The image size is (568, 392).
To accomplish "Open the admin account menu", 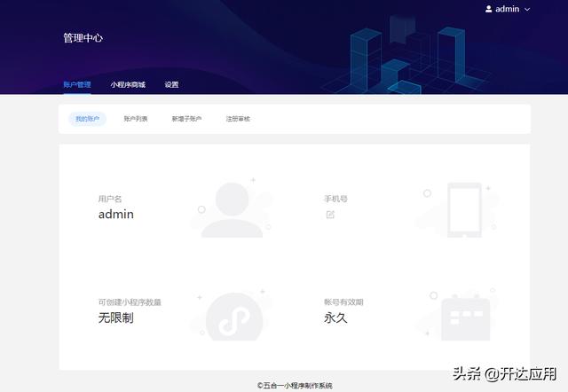I will [508, 9].
